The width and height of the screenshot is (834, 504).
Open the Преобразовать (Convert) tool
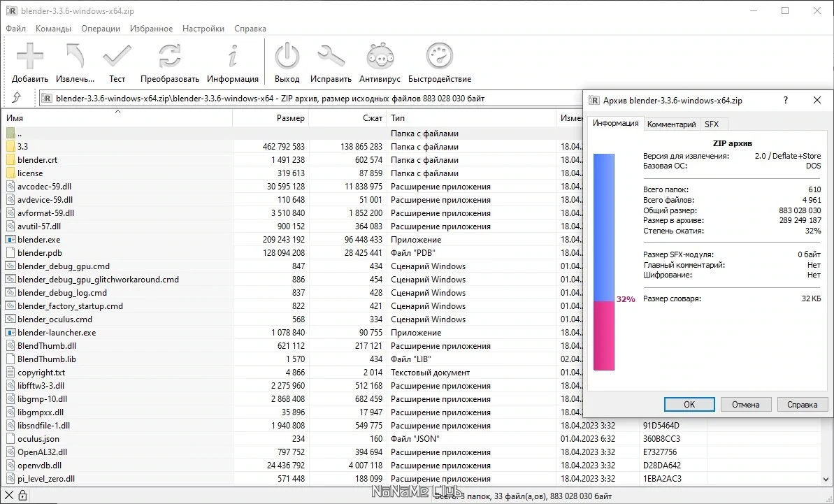click(x=170, y=57)
